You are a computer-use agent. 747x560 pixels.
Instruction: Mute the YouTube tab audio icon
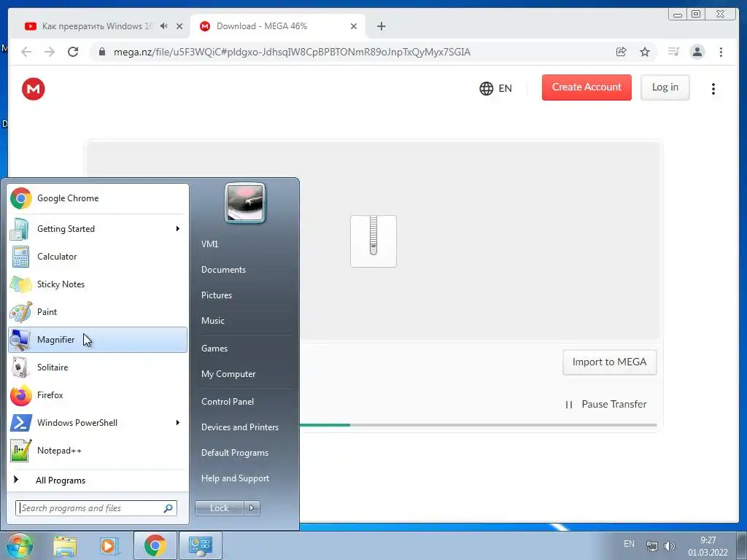click(x=164, y=26)
